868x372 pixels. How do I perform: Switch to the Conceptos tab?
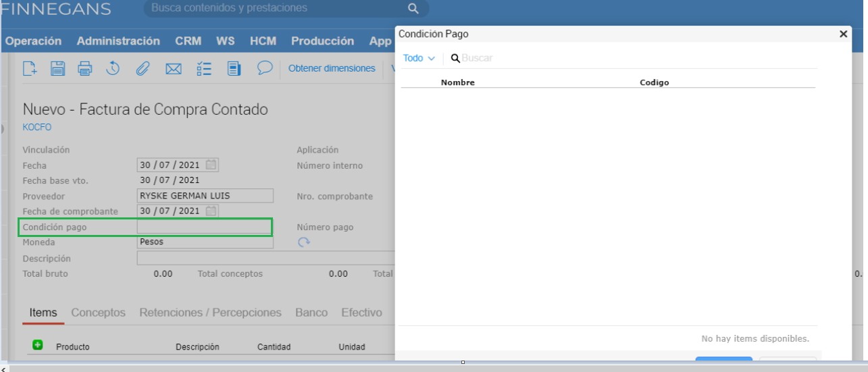pos(98,313)
